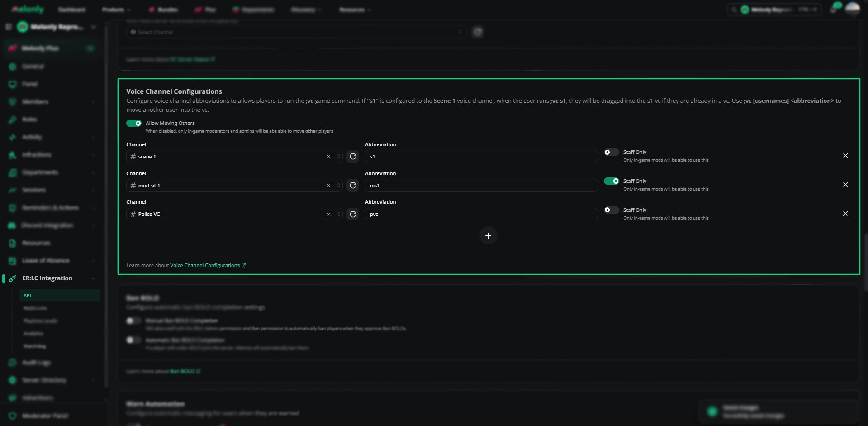Open the Voice Channel Configurations docs link
Viewport: 868px width, 426px height.
tap(208, 265)
